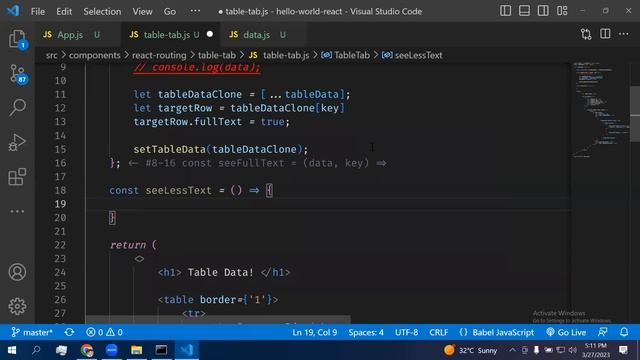Open editor More Actions ellipsis
The width and height of the screenshot is (640, 360).
click(624, 34)
